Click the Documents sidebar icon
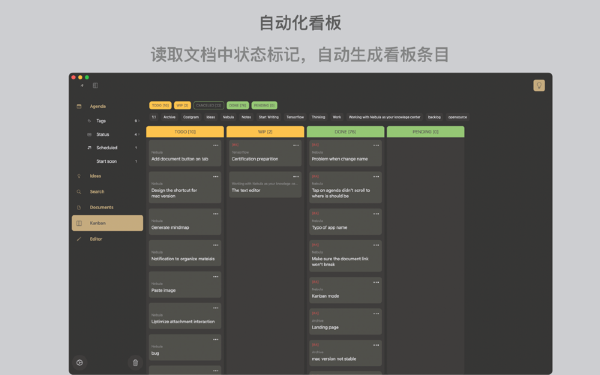This screenshot has width=600, height=375. pos(79,207)
